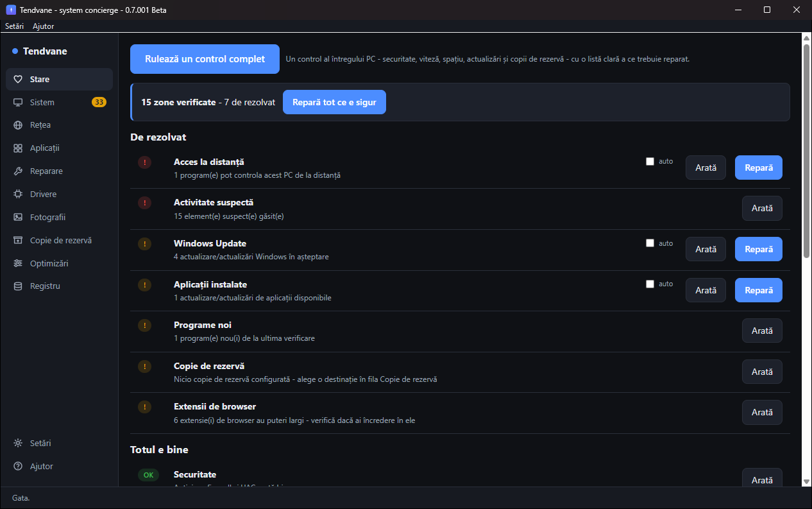Check the auto box for Aplicații instalate
The image size is (812, 509).
click(x=650, y=284)
